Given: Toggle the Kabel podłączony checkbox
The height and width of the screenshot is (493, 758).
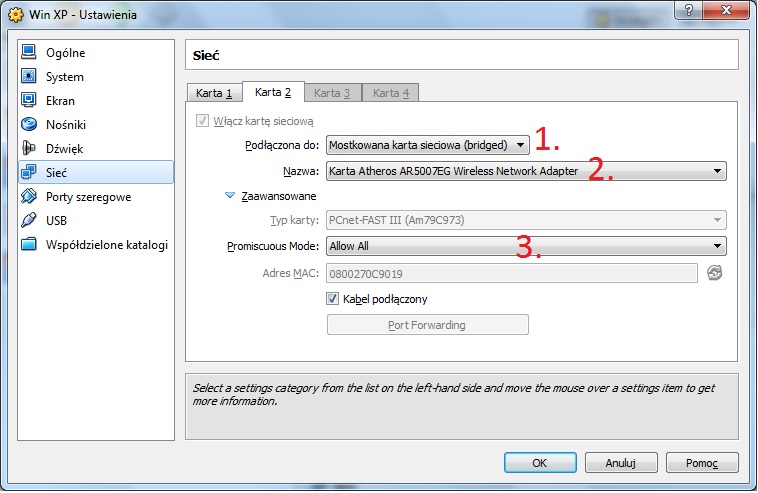Looking at the screenshot, I should (334, 299).
